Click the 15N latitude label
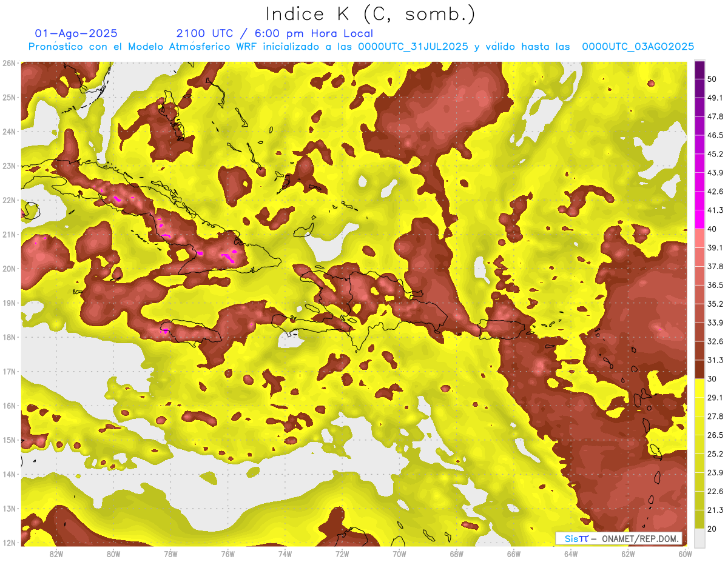Screen dimensions: 728x562 8,440
